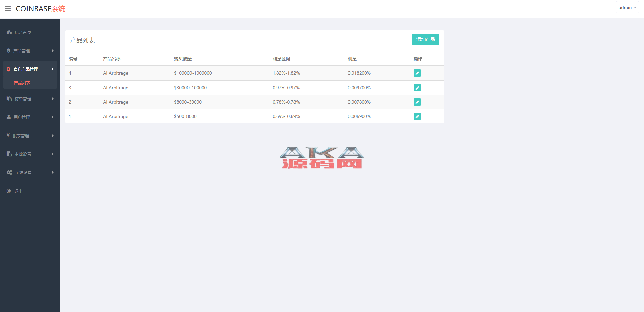
Task: Open editor for the $500-8000 product row
Action: pyautogui.click(x=417, y=116)
